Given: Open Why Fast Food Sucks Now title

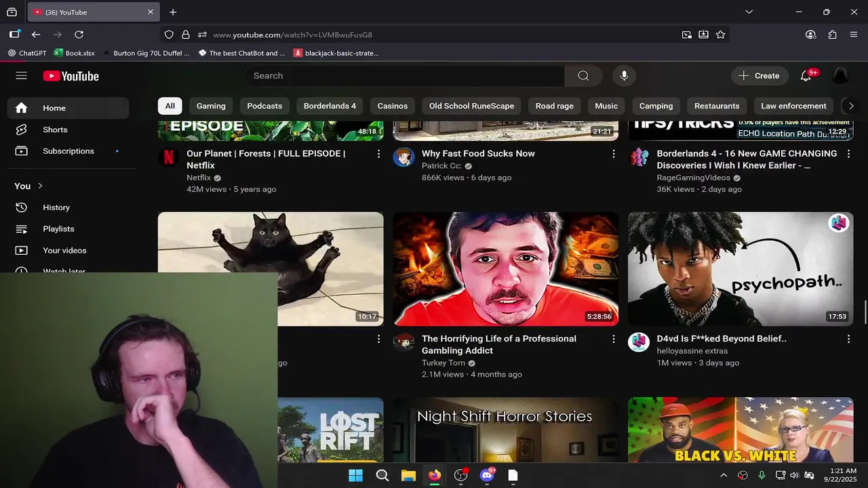Looking at the screenshot, I should tap(478, 154).
